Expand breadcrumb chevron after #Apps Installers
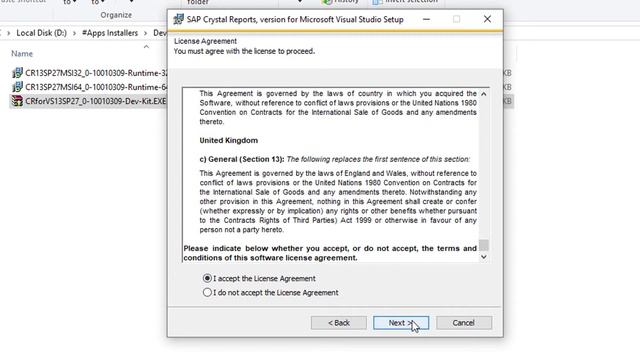The width and height of the screenshot is (640, 360). click(x=145, y=33)
